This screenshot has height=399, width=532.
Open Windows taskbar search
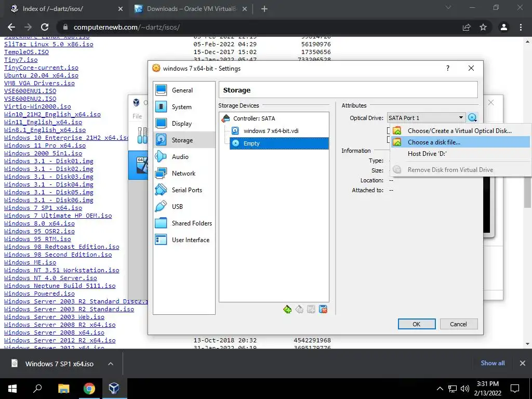pos(37,389)
